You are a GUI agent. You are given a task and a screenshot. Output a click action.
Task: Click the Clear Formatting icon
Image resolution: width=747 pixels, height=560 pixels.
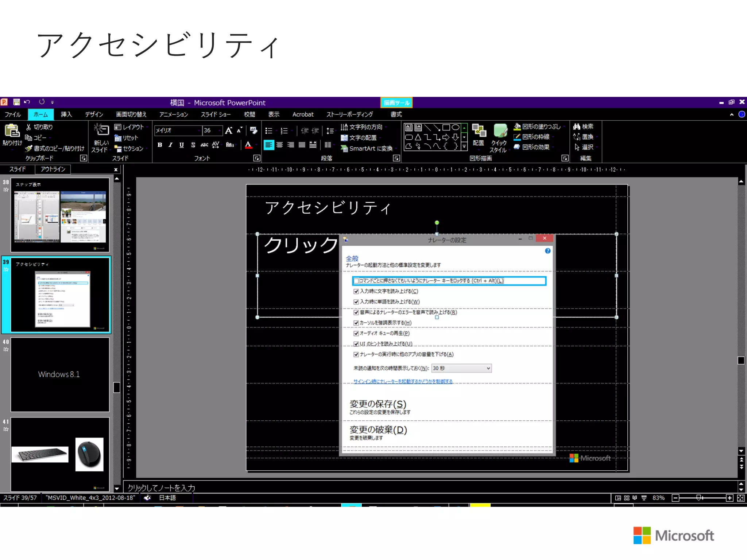[253, 130]
